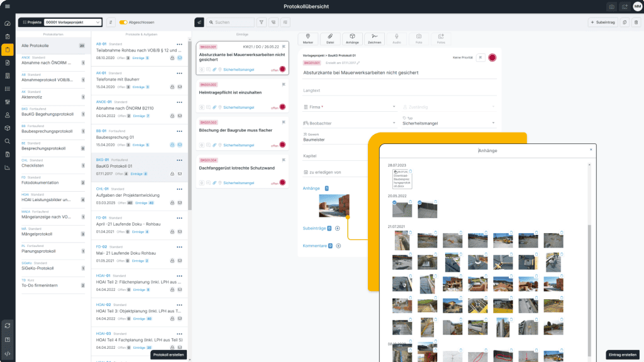Click the Subeintrag button
This screenshot has height=362, width=644.
pyautogui.click(x=603, y=23)
